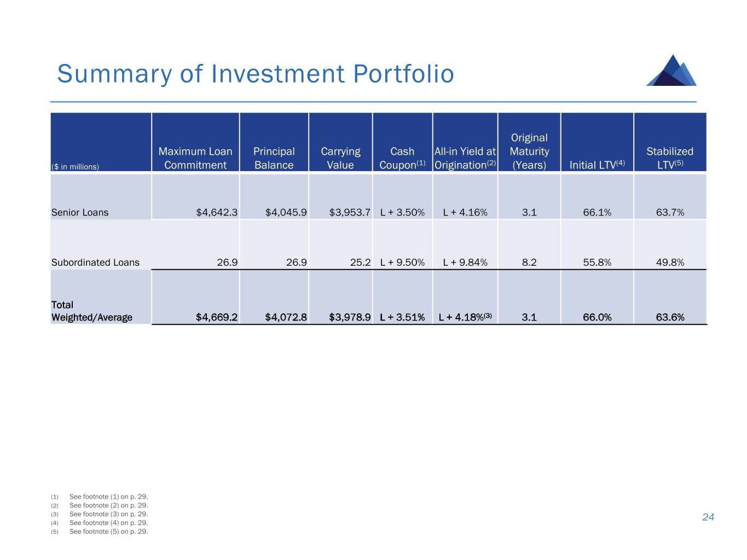Select the L + 9.84% yield cell
This screenshot has height=560, width=747.
pos(465,262)
